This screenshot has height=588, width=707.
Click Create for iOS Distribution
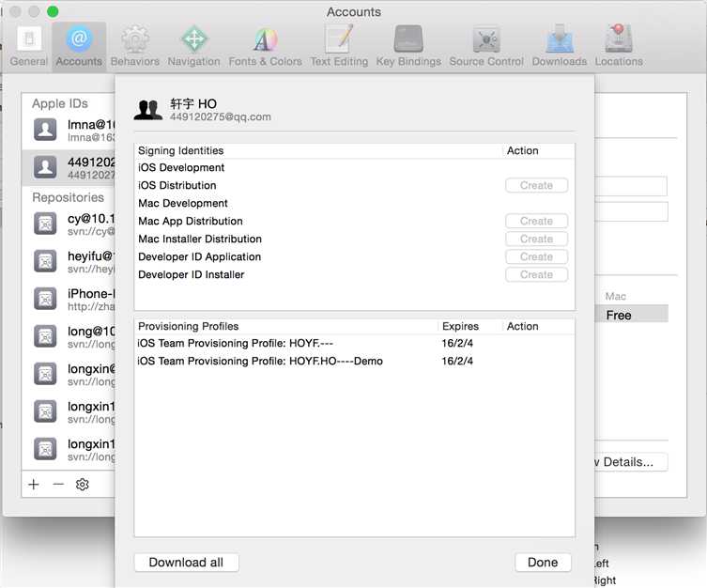click(x=536, y=185)
